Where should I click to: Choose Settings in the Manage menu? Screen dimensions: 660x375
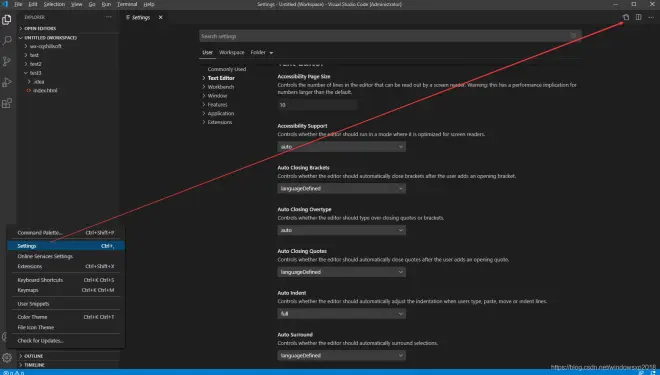click(x=66, y=246)
